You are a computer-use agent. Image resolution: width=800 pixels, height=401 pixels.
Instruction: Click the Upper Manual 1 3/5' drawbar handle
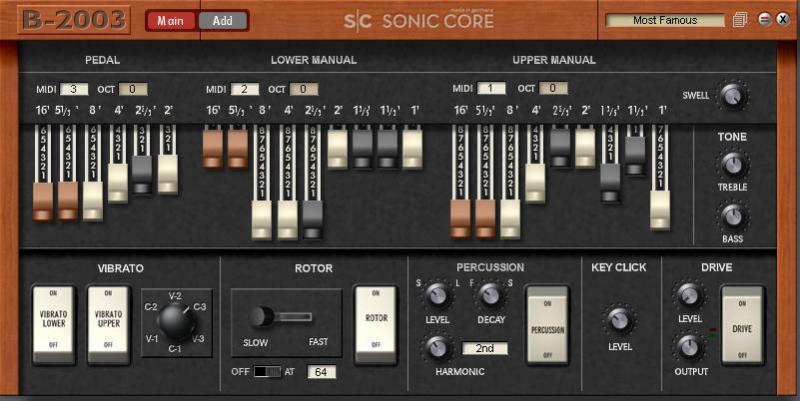click(610, 183)
